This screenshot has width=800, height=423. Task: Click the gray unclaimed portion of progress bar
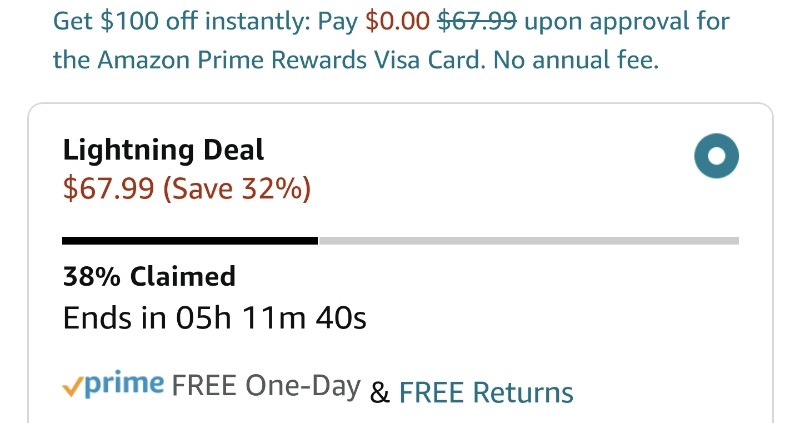pyautogui.click(x=529, y=241)
